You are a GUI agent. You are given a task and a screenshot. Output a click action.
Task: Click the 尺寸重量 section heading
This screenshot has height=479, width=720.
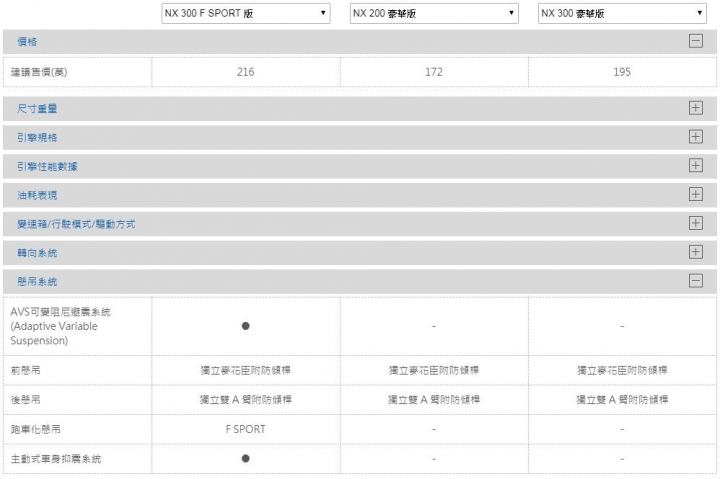click(37, 108)
